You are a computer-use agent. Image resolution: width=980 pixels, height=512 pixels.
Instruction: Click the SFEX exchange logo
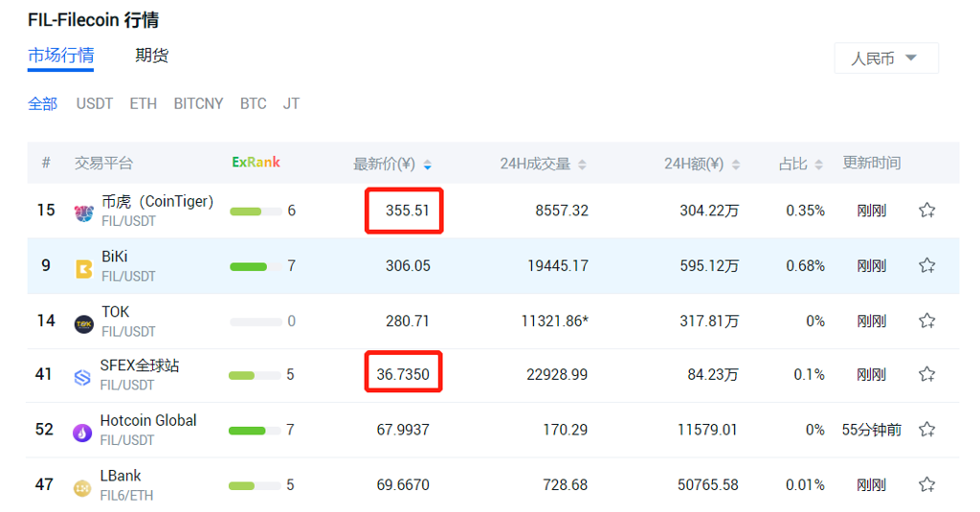pyautogui.click(x=82, y=378)
